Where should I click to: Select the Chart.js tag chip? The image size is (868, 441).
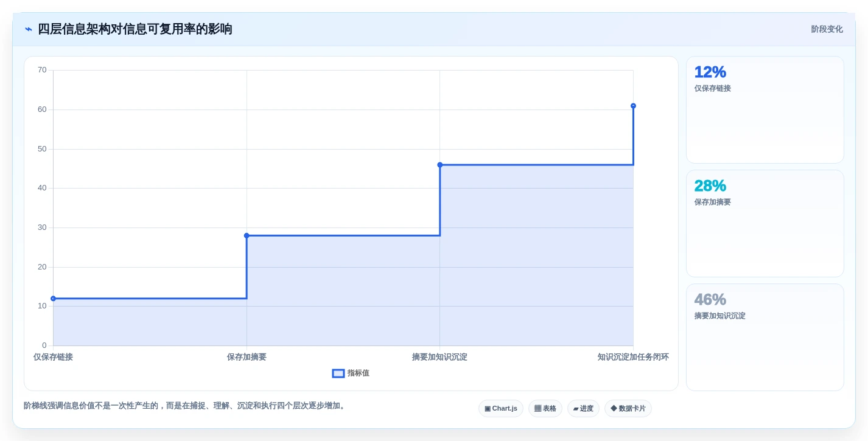point(501,409)
